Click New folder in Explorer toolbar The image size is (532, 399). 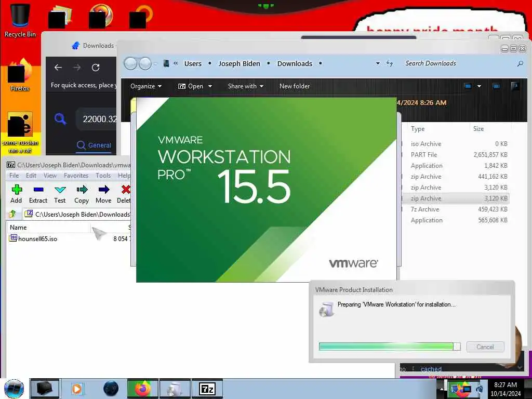(x=295, y=86)
